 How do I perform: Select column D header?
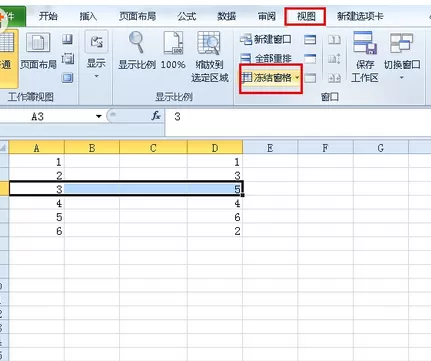pyautogui.click(x=215, y=148)
